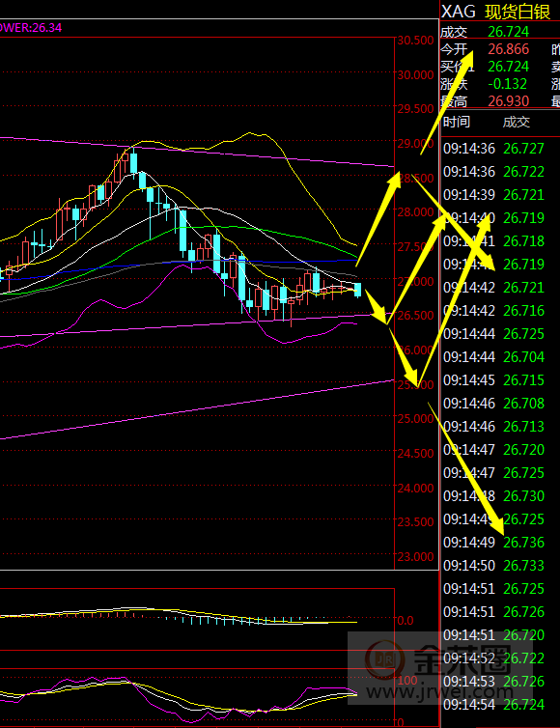Click the 23.000 price axis label

415,557
